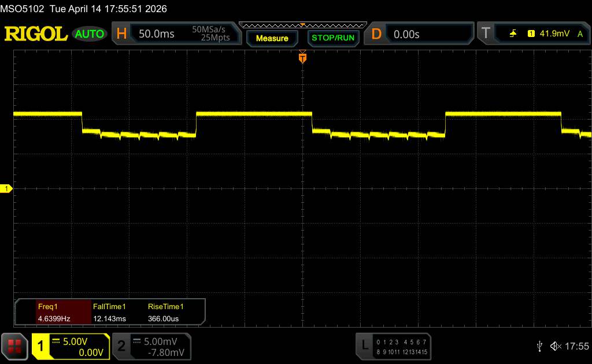
Task: Click the delay D icon
Action: [376, 34]
